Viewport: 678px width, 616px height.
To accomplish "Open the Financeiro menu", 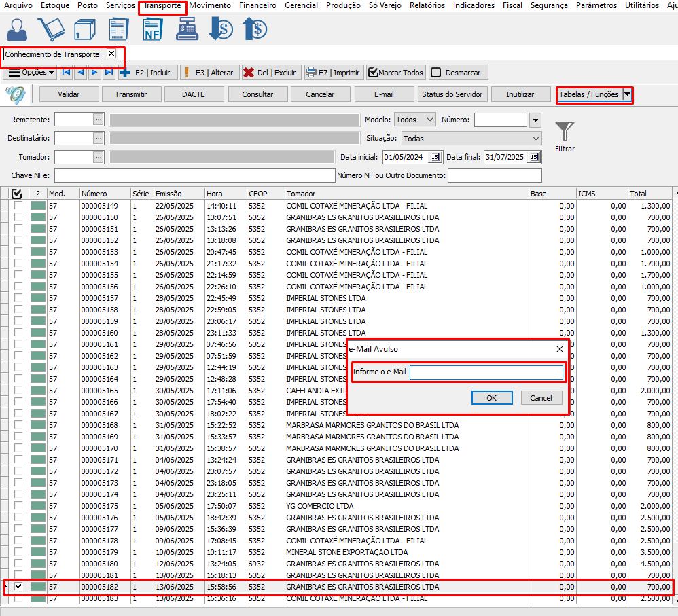I will (x=257, y=5).
